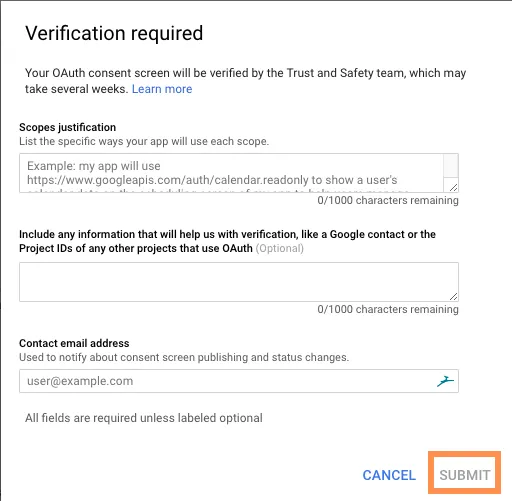Click the teal autofill icon in email field

(x=445, y=381)
